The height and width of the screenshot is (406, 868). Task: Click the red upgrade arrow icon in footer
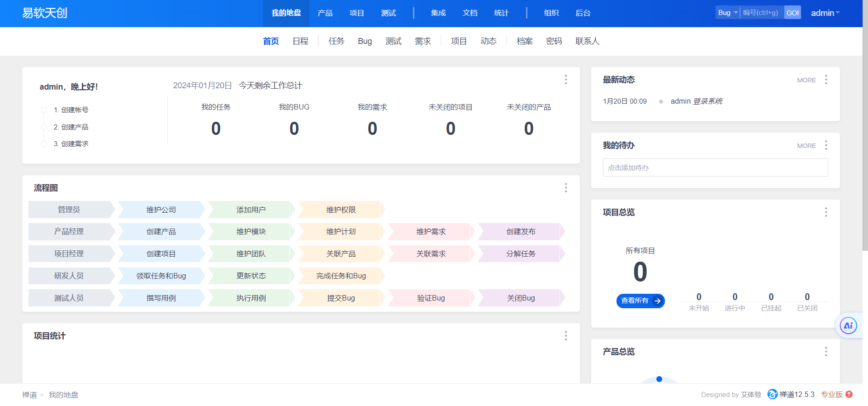tap(849, 394)
